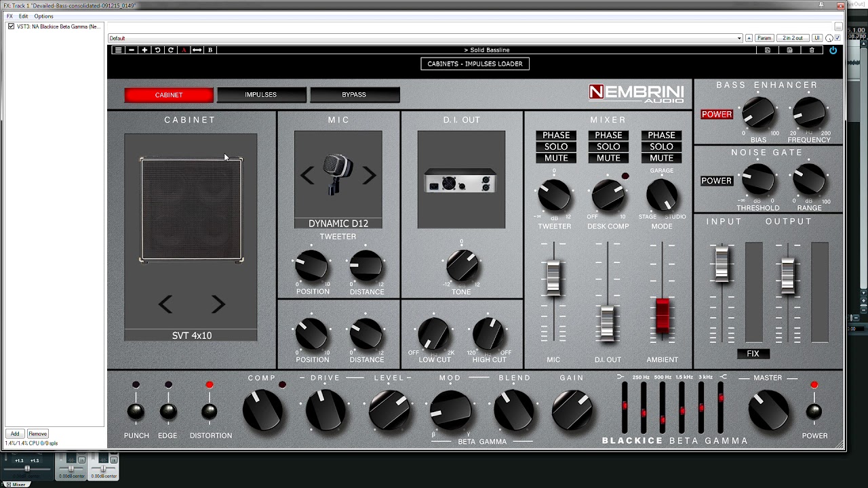Solo the D.I. Out mixer channel
The height and width of the screenshot is (488, 868).
(x=608, y=147)
